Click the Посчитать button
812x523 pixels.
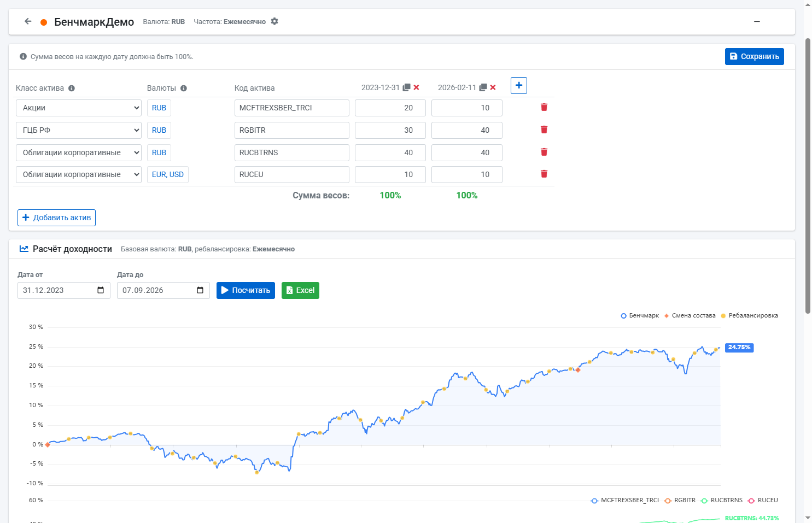(x=246, y=290)
